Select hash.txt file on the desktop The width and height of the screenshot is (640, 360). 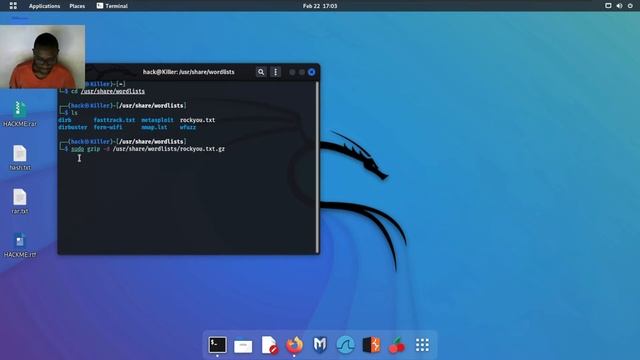tap(20, 158)
